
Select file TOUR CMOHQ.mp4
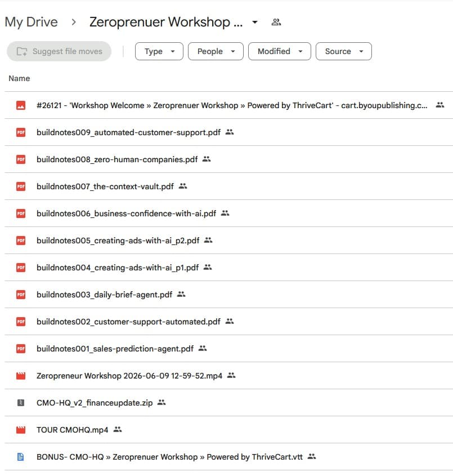[x=73, y=430]
